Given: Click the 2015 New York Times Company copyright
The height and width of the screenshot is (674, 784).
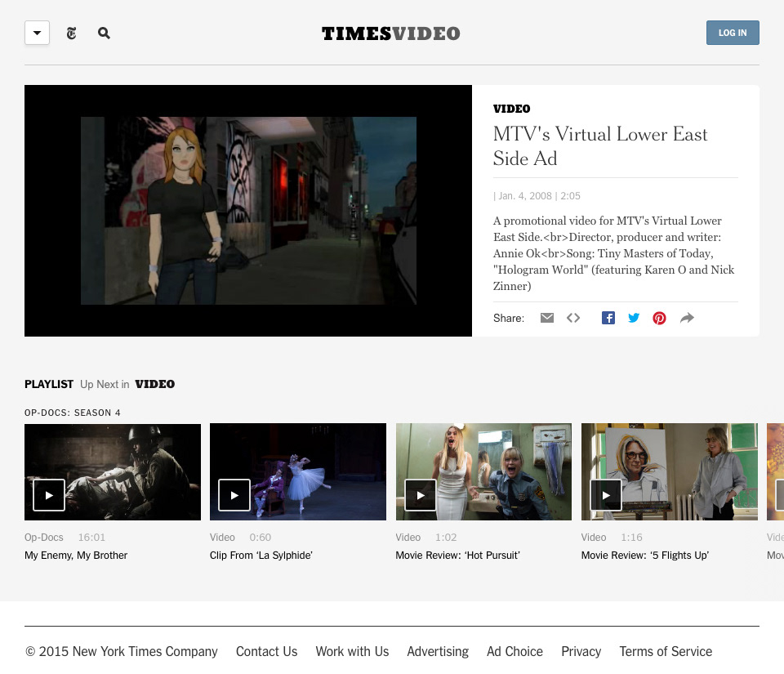Looking at the screenshot, I should [x=122, y=651].
